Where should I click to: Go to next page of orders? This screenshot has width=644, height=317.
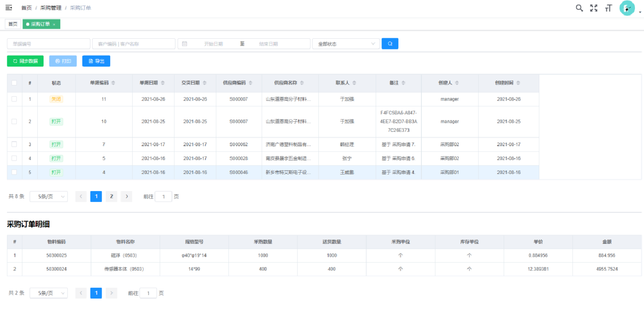tap(126, 196)
